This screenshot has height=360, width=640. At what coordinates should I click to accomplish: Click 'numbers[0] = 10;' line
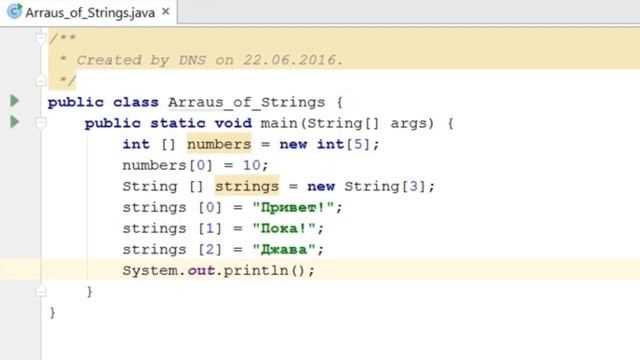[x=196, y=165]
